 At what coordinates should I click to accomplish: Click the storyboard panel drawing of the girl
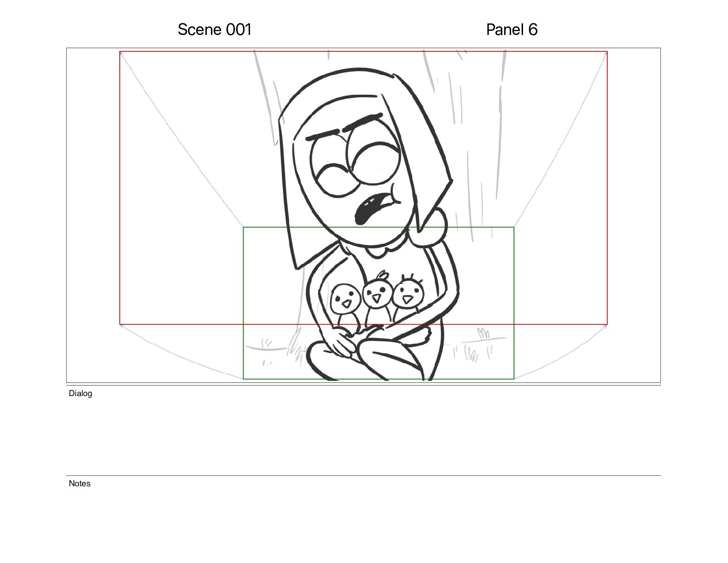[363, 215]
